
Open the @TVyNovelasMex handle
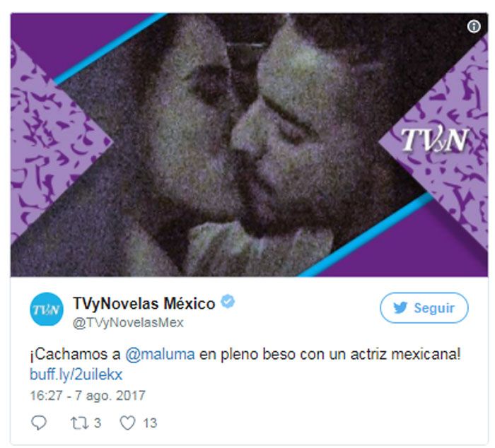[x=128, y=322]
